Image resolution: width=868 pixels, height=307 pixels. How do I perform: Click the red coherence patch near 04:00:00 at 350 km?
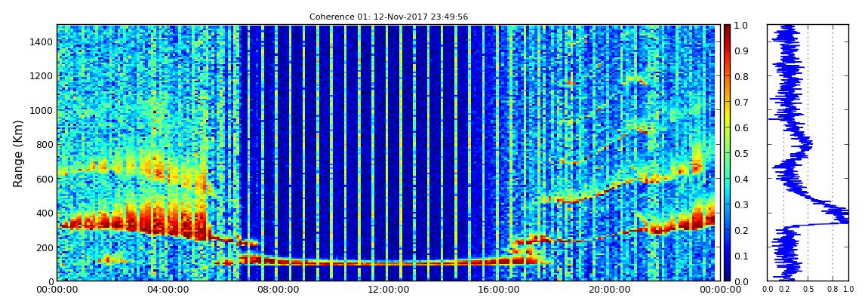[167, 220]
